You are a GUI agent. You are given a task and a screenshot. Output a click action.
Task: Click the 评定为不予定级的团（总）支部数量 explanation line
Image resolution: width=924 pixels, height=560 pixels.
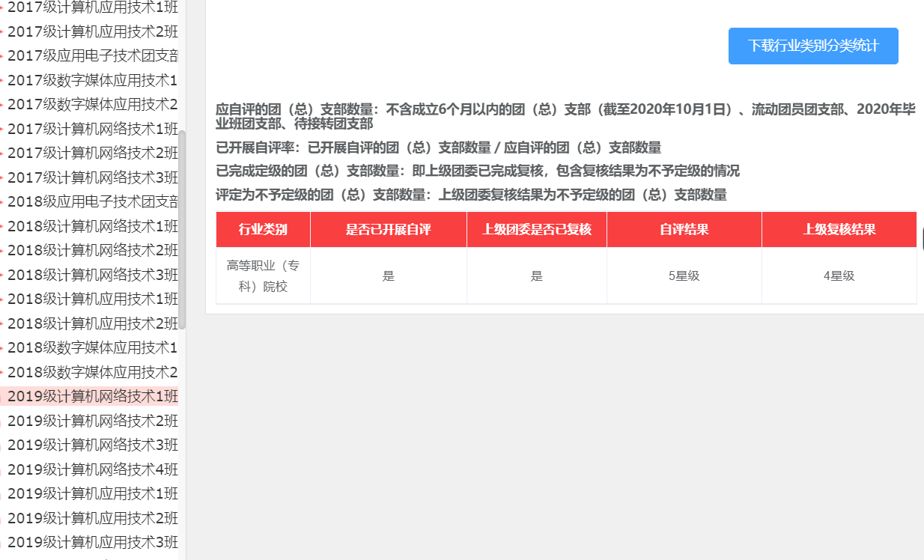pos(471,195)
